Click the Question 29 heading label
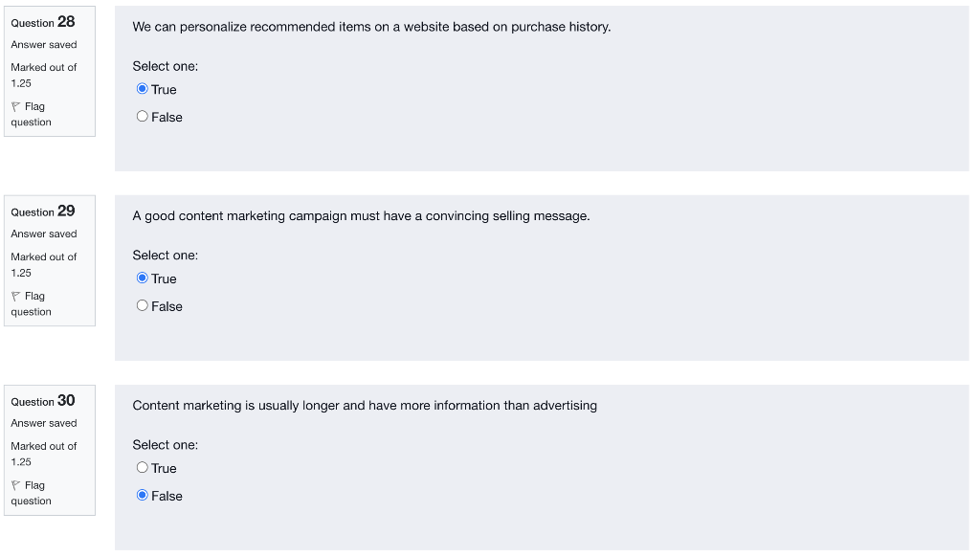The height and width of the screenshot is (557, 980). 43,212
